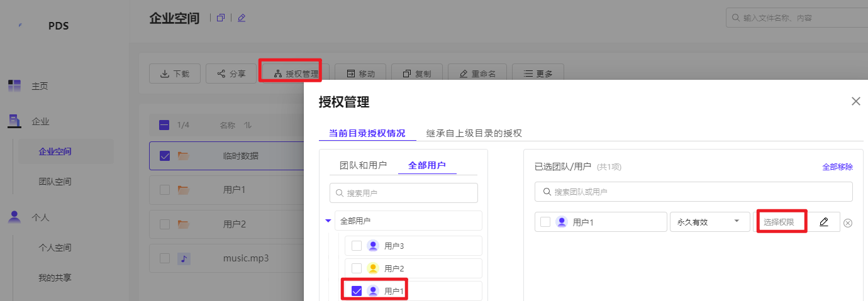This screenshot has width=868, height=301.
Task: Click the copy icon beside 企业空间 title
Action: [x=220, y=18]
